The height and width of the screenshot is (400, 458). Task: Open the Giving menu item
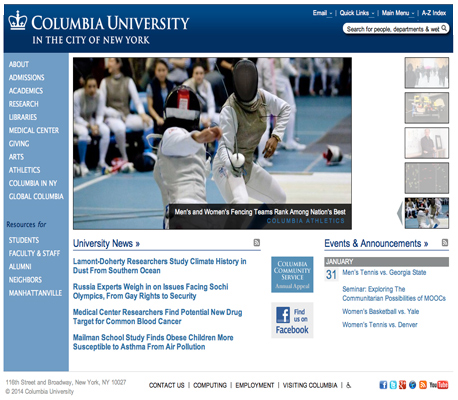click(x=19, y=144)
